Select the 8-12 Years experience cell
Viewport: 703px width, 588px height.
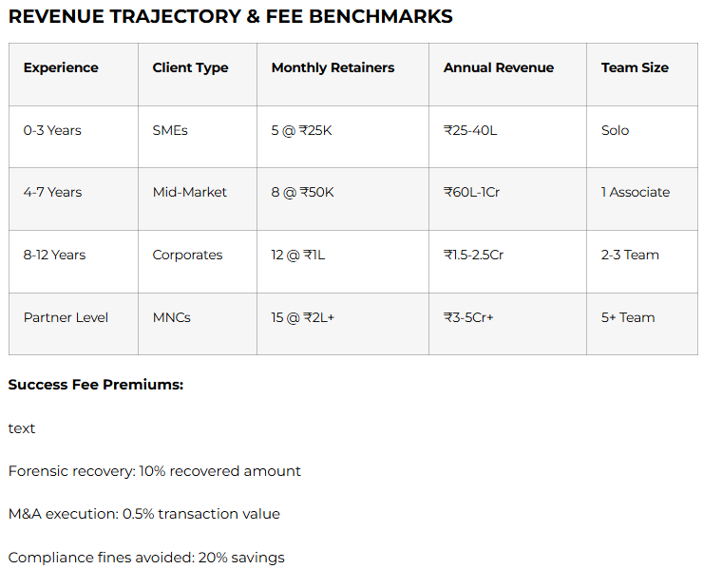[x=54, y=255]
